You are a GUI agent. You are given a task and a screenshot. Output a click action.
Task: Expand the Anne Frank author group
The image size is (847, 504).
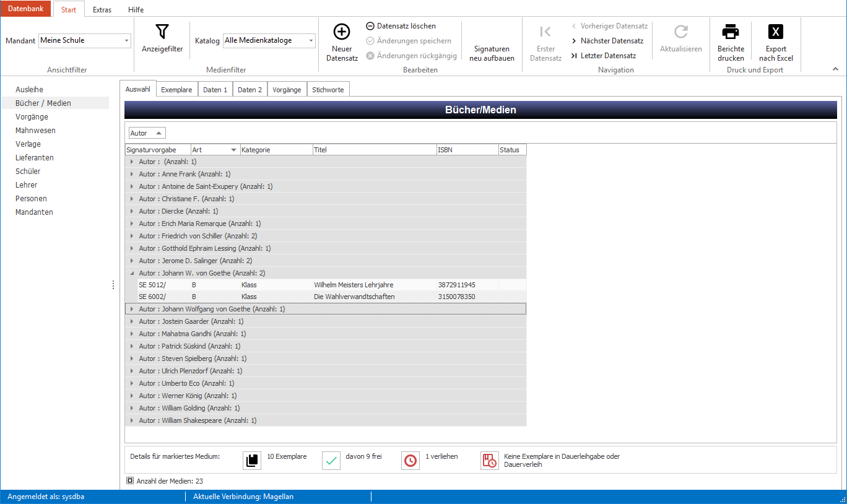[131, 174]
